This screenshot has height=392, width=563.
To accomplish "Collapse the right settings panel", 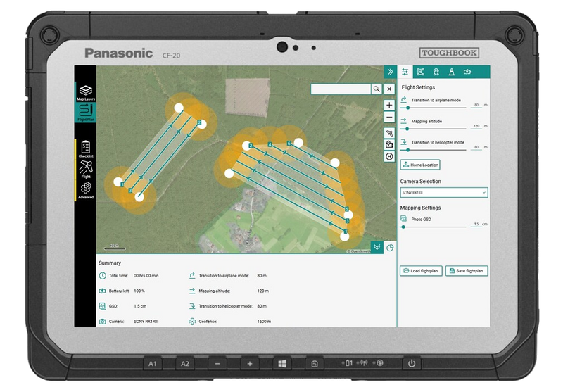I will (x=389, y=72).
